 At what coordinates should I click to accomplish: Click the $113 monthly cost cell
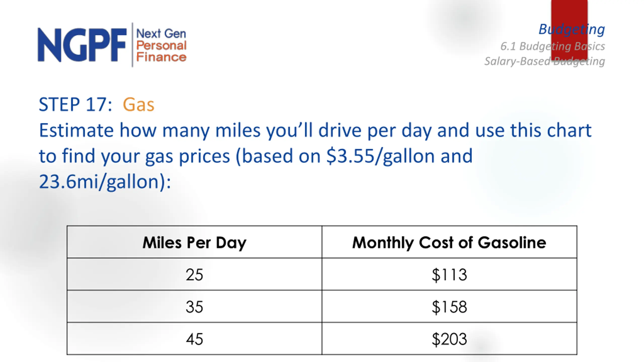click(449, 274)
